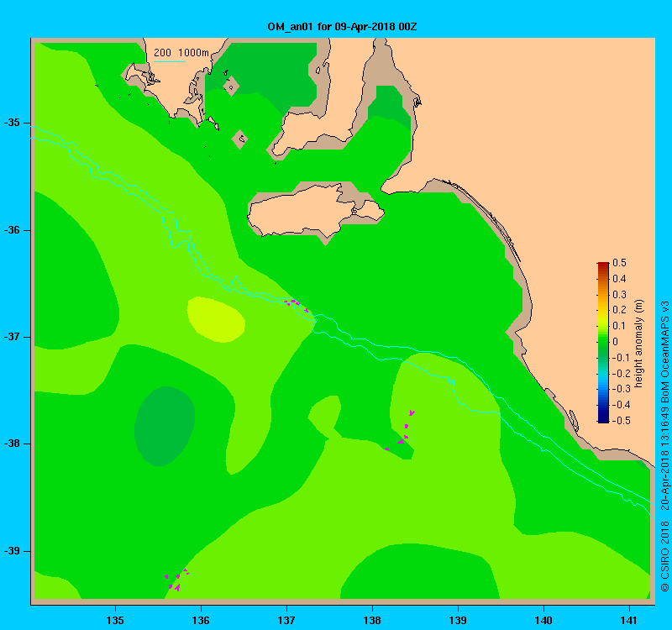This screenshot has height=630, width=672.
Task: Click the '200 1000m' contour legend label
Action: pyautogui.click(x=181, y=53)
